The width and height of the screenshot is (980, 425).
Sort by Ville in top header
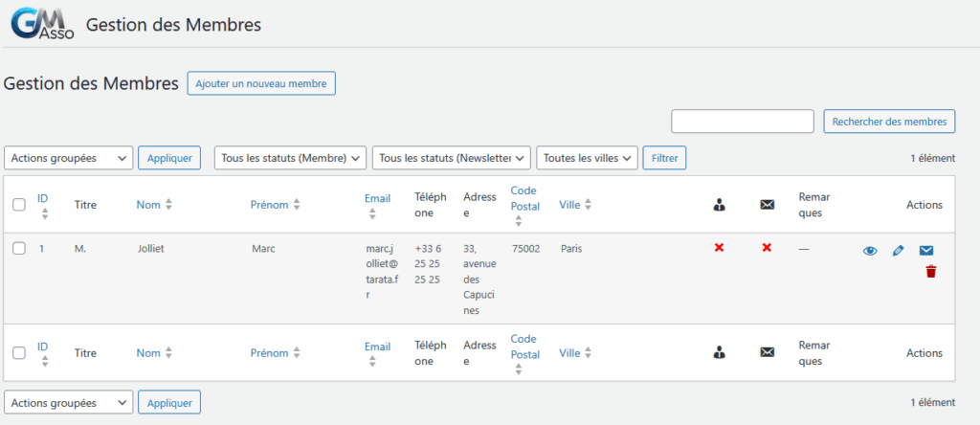click(x=569, y=205)
